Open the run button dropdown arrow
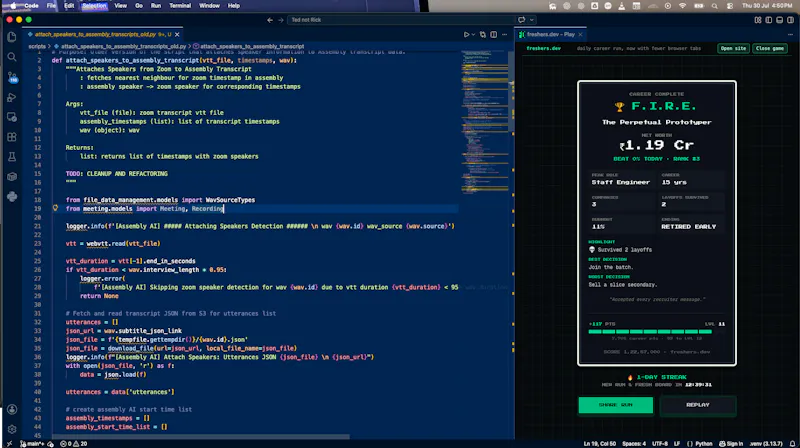This screenshot has width=800, height=448. tap(473, 34)
